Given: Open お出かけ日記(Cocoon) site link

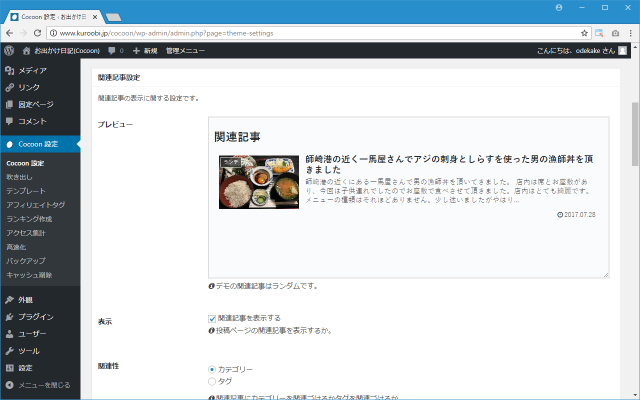Looking at the screenshot, I should [x=67, y=51].
